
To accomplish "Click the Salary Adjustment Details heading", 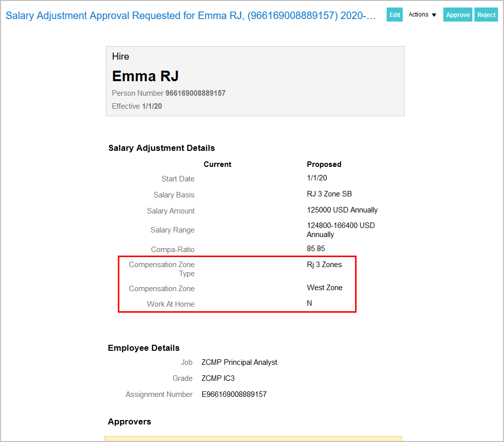I will click(x=161, y=148).
